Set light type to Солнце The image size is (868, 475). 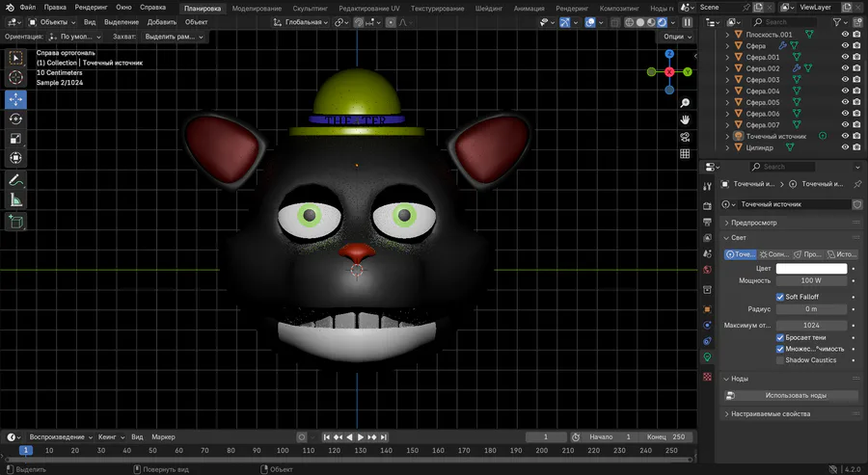coord(773,254)
